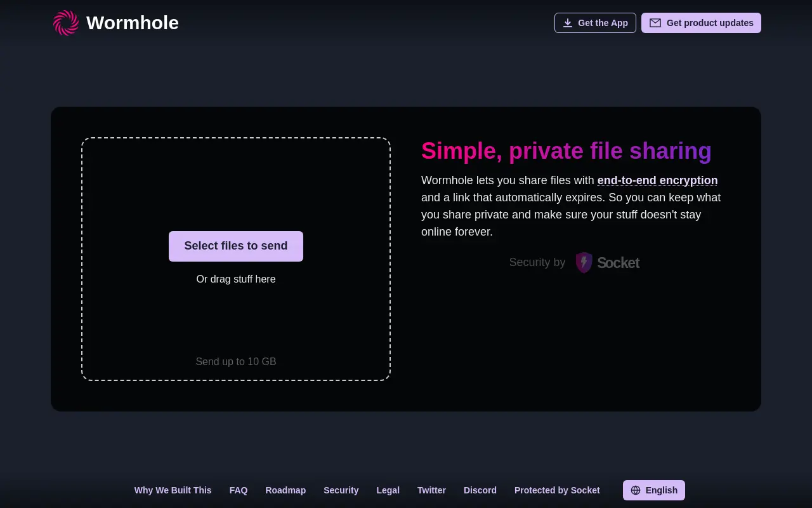Click the globe icon in language selector
Screen dimensions: 812x508
[x=636, y=490]
